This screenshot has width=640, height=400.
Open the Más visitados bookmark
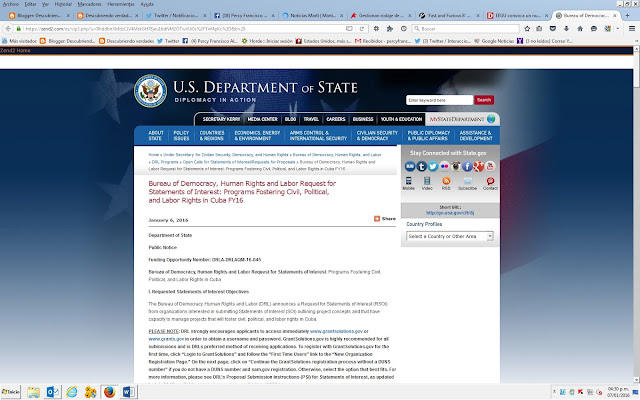point(20,41)
